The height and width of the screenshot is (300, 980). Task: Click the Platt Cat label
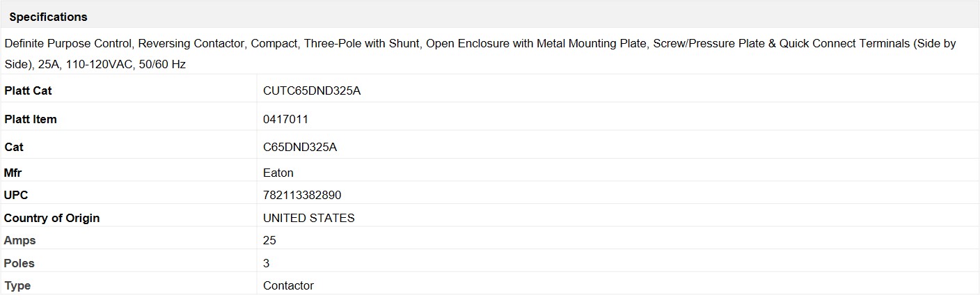click(28, 90)
